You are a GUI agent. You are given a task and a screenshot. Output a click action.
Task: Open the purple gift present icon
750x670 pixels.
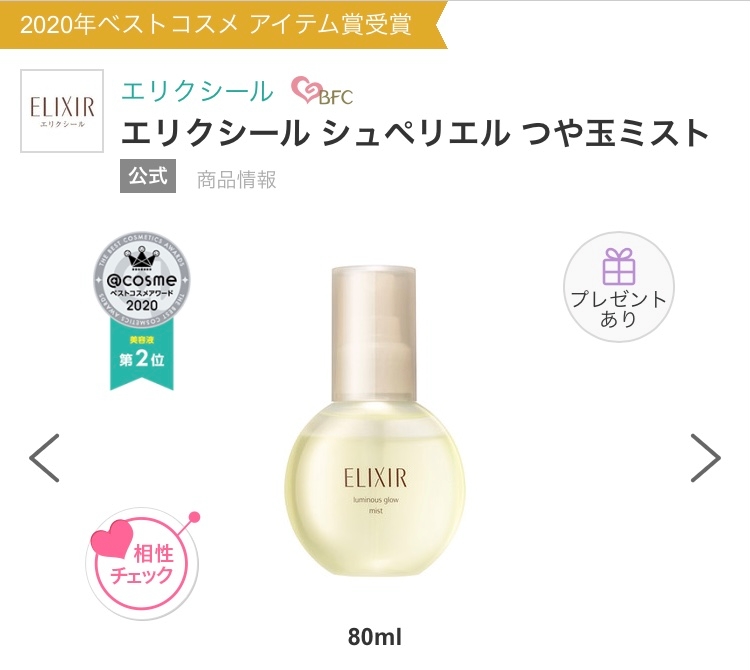(619, 266)
